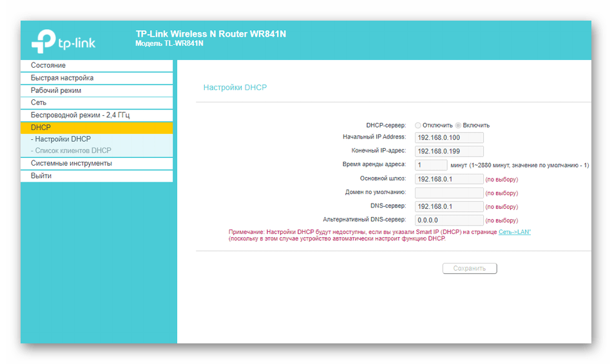612x364 pixels.
Task: Open Быстрая настройка in sidebar
Action: point(97,78)
